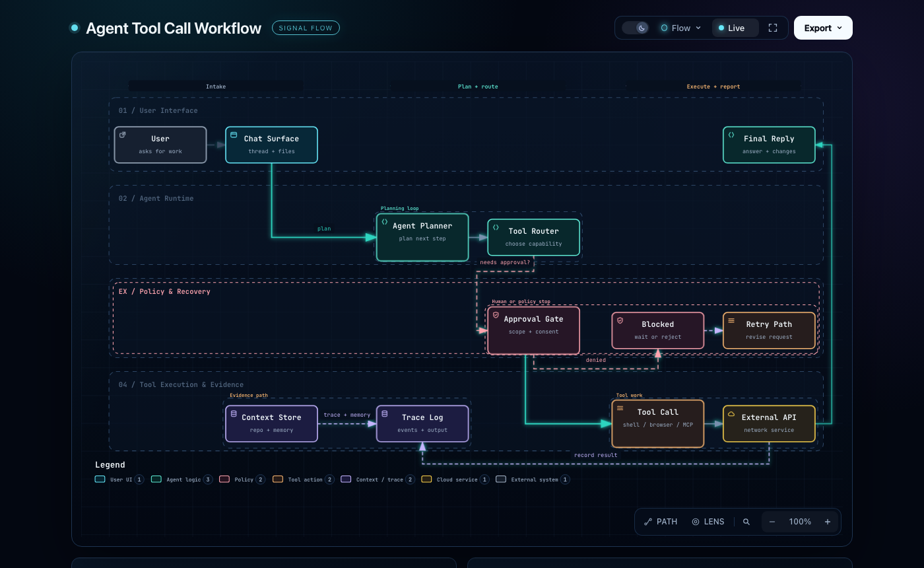924x568 pixels.
Task: Click the Context Store database icon
Action: click(234, 413)
